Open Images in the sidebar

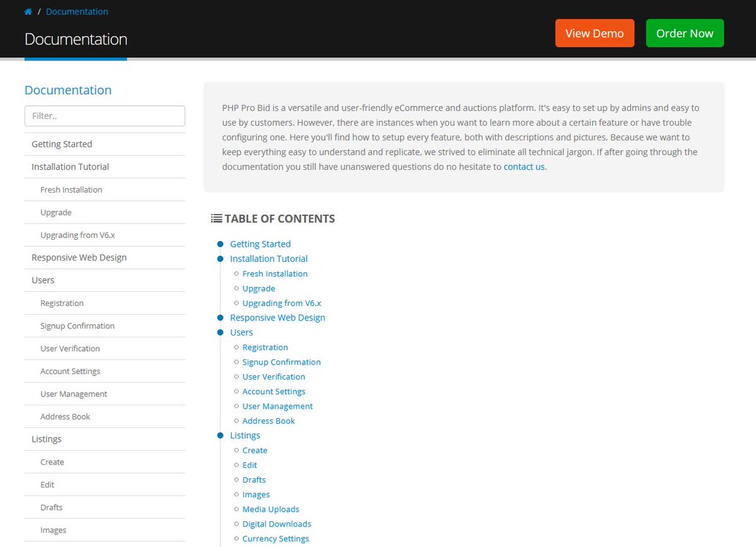(x=105, y=529)
